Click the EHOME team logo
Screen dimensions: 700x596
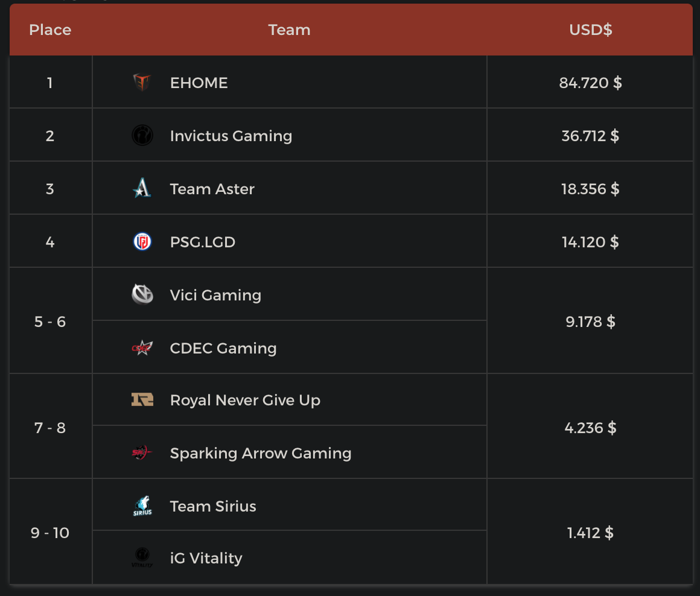[142, 83]
